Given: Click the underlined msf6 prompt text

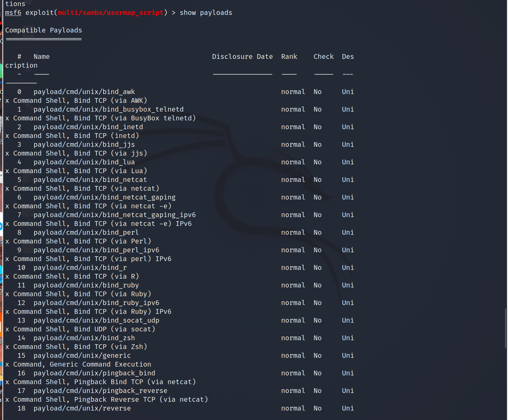Looking at the screenshot, I should pyautogui.click(x=13, y=13).
